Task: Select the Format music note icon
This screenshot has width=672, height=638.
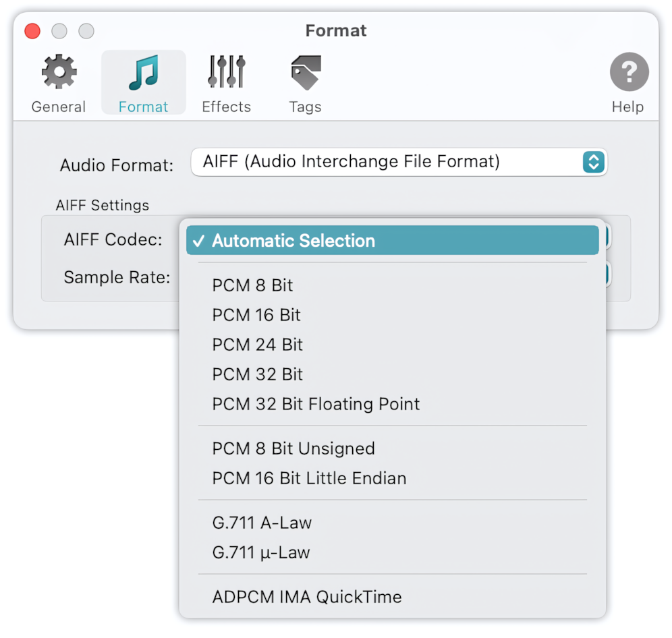Action: point(144,72)
